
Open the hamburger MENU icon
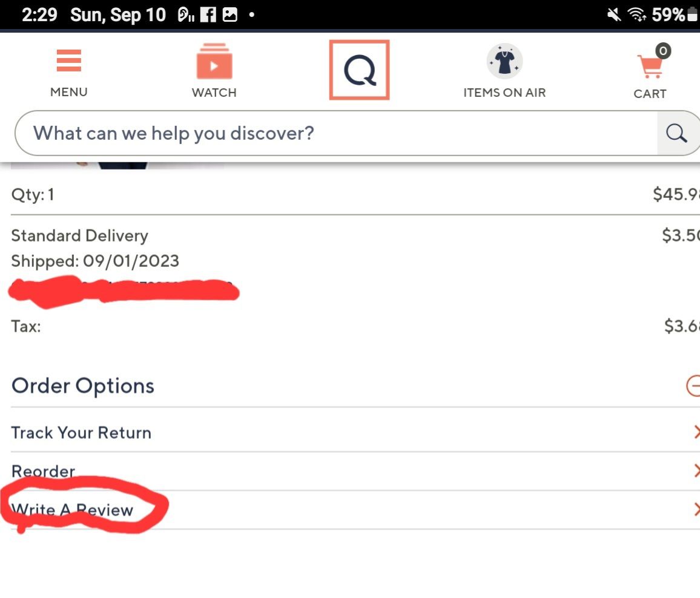click(68, 61)
